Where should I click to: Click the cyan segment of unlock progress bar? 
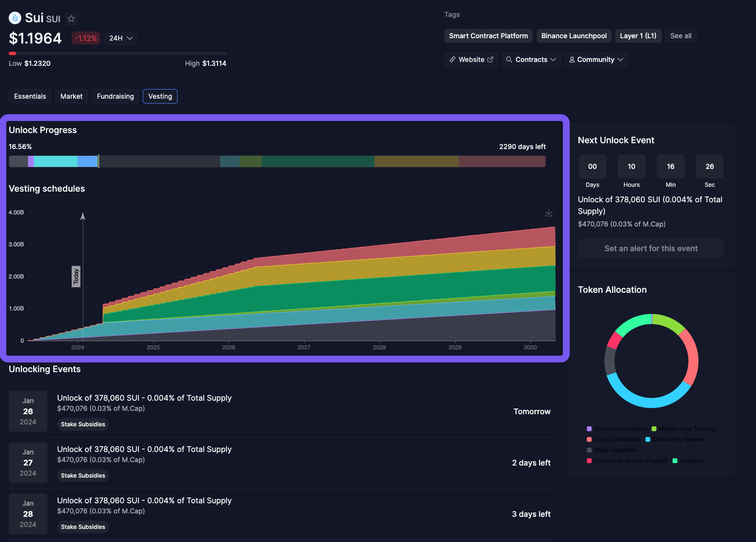[x=56, y=161]
